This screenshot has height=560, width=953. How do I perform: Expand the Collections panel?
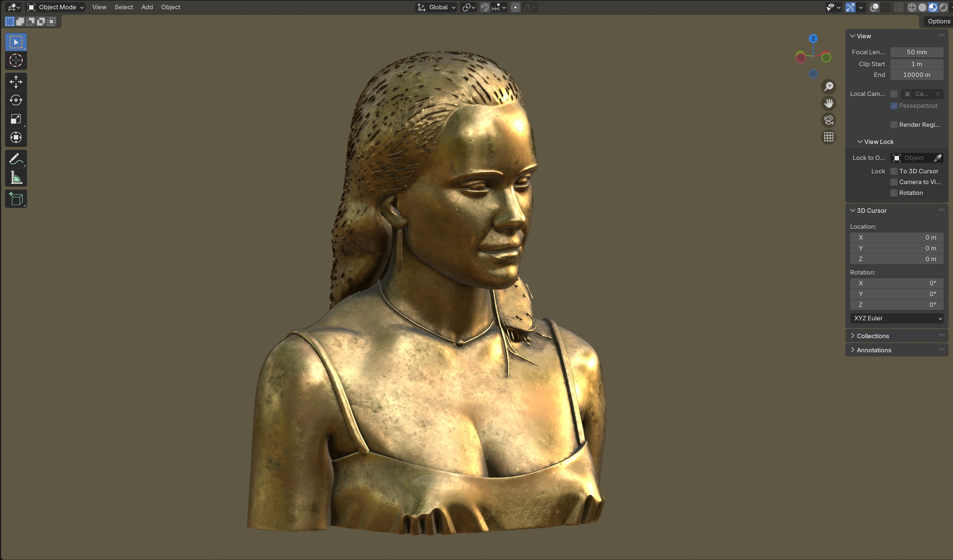pyautogui.click(x=873, y=336)
